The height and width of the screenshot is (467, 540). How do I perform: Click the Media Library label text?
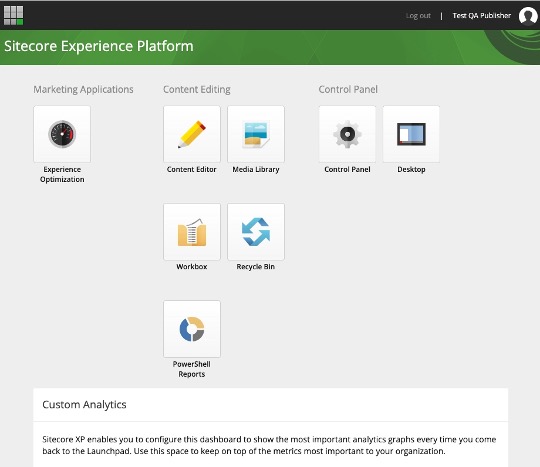(x=256, y=169)
